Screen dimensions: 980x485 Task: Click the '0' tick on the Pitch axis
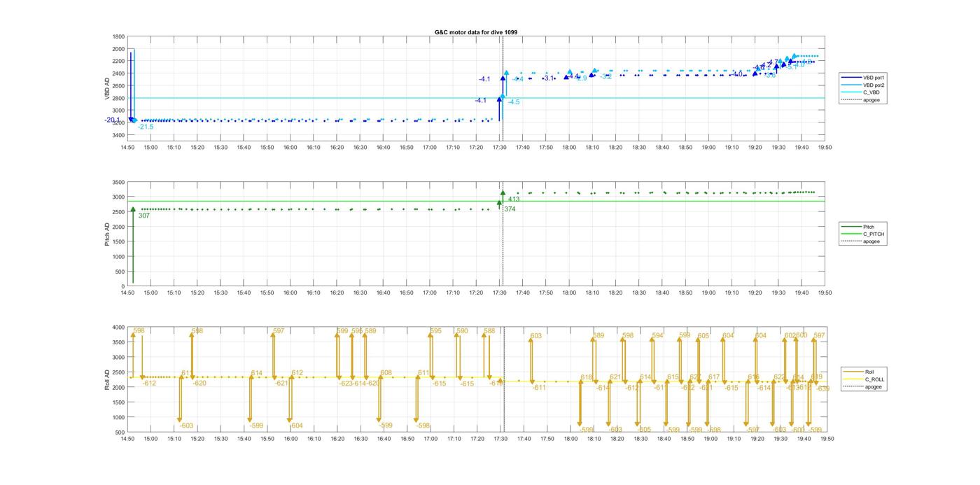point(123,287)
